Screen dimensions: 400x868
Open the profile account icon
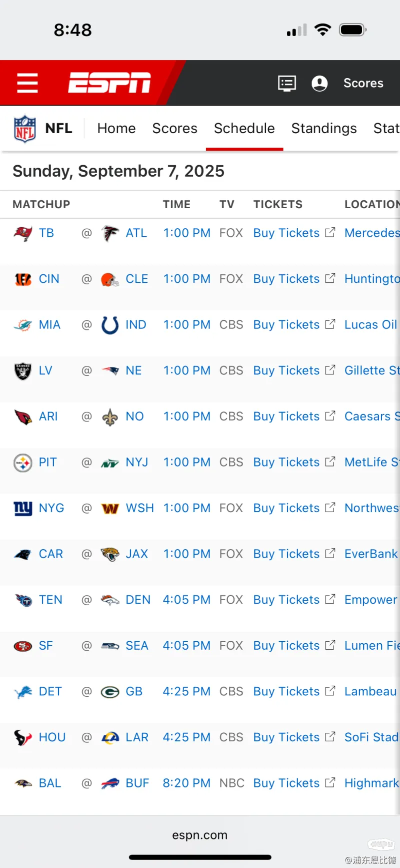[x=319, y=83]
